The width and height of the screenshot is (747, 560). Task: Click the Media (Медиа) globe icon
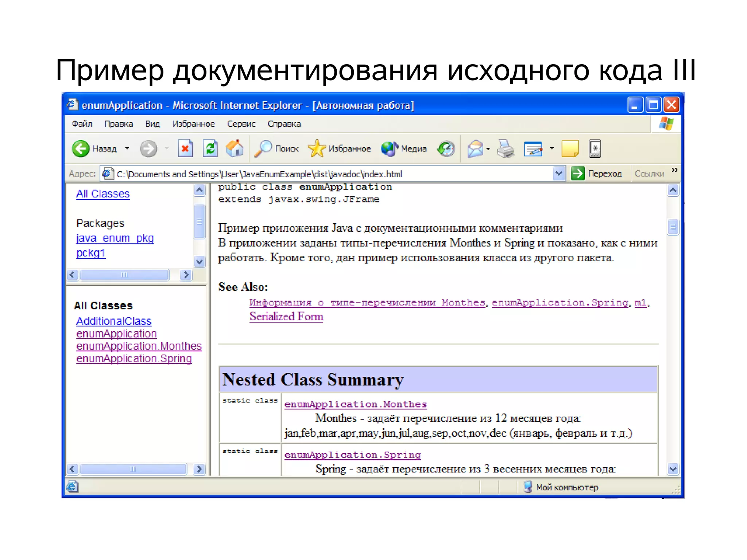point(390,149)
